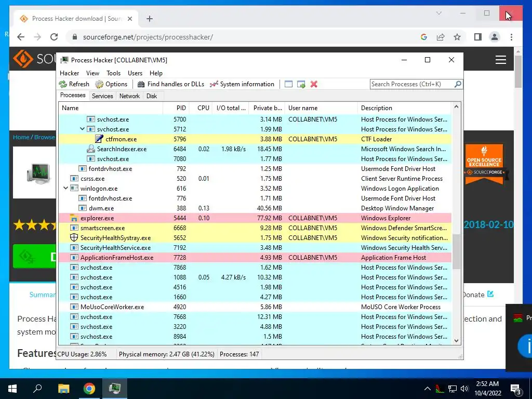Switch to the Disk tab
The image size is (532, 399).
pyautogui.click(x=152, y=96)
